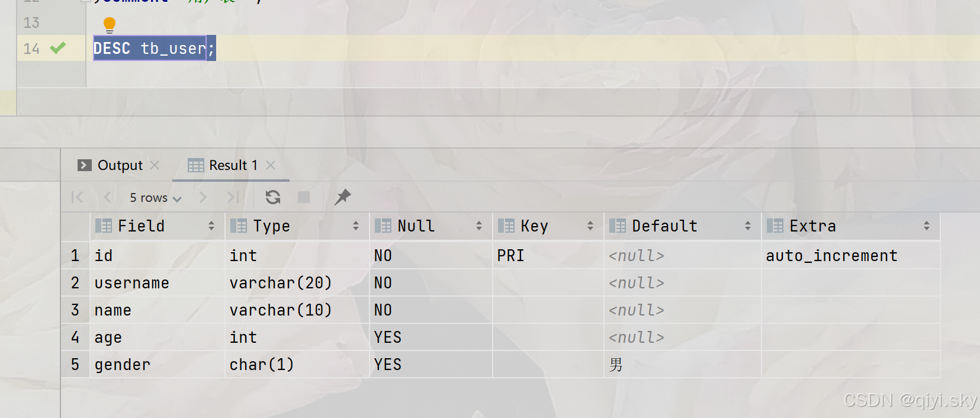Viewport: 980px width, 418px height.
Task: Jump to the last result page
Action: point(232,197)
